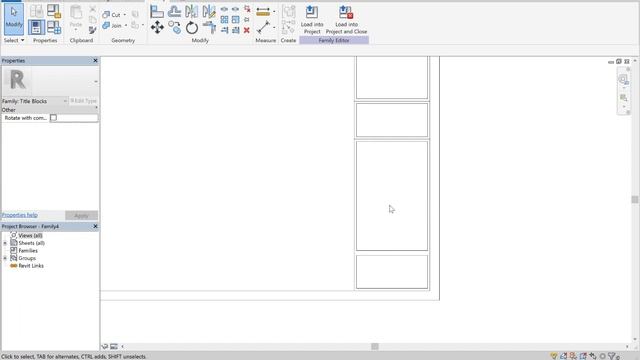Click the Unpin tool icon

click(247, 9)
